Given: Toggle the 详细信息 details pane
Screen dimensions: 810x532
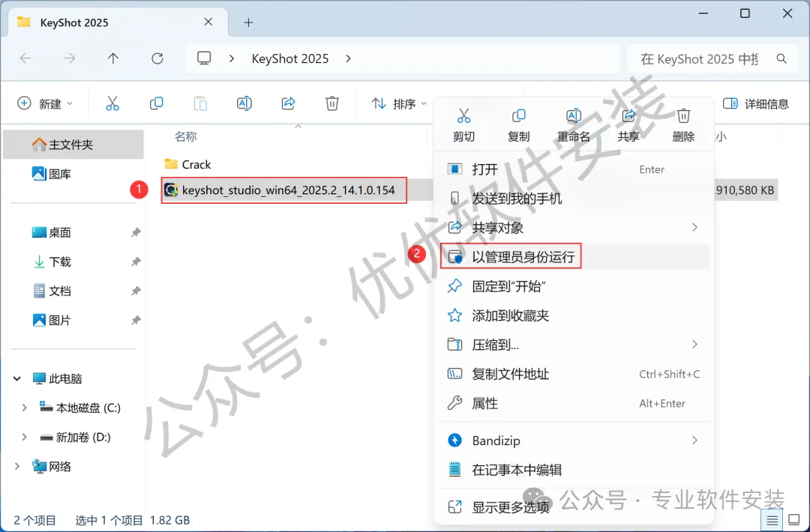Looking at the screenshot, I should pyautogui.click(x=755, y=103).
